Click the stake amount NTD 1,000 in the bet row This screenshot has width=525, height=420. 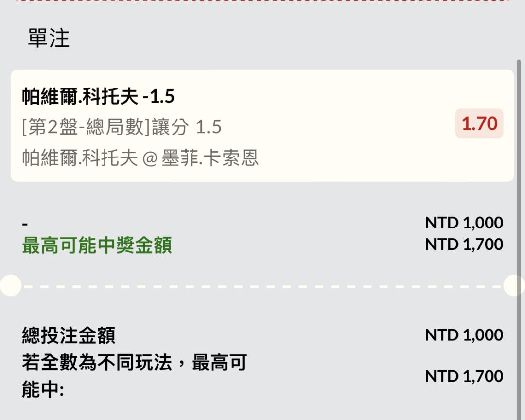tap(464, 223)
